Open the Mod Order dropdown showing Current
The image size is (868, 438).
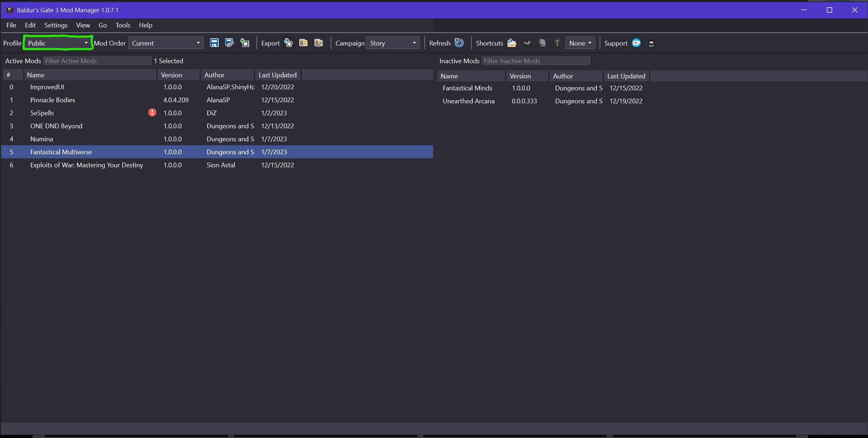pos(166,43)
